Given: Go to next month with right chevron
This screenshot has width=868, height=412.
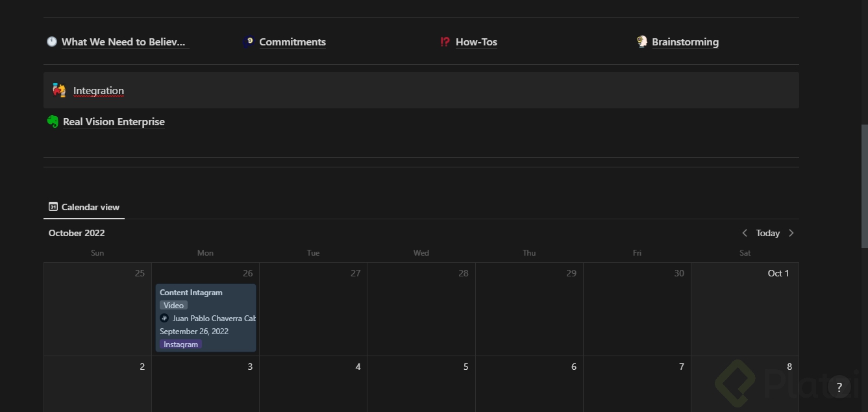Looking at the screenshot, I should click(791, 233).
